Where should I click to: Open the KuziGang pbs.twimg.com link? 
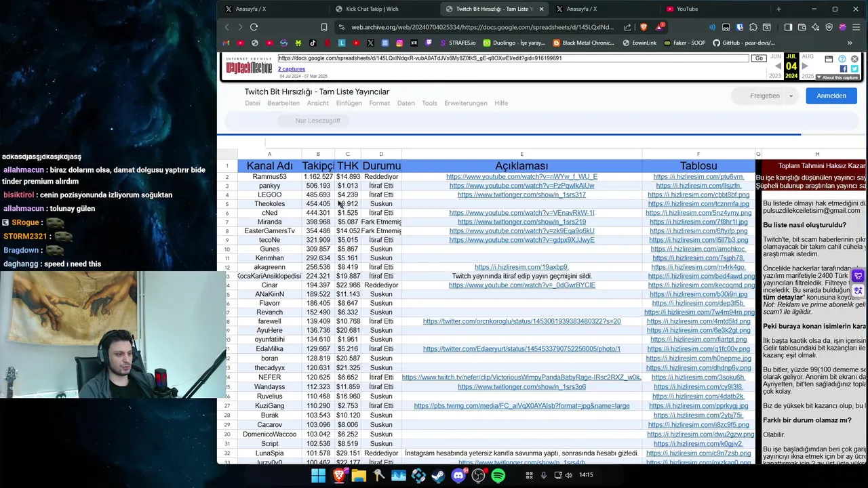tap(521, 406)
